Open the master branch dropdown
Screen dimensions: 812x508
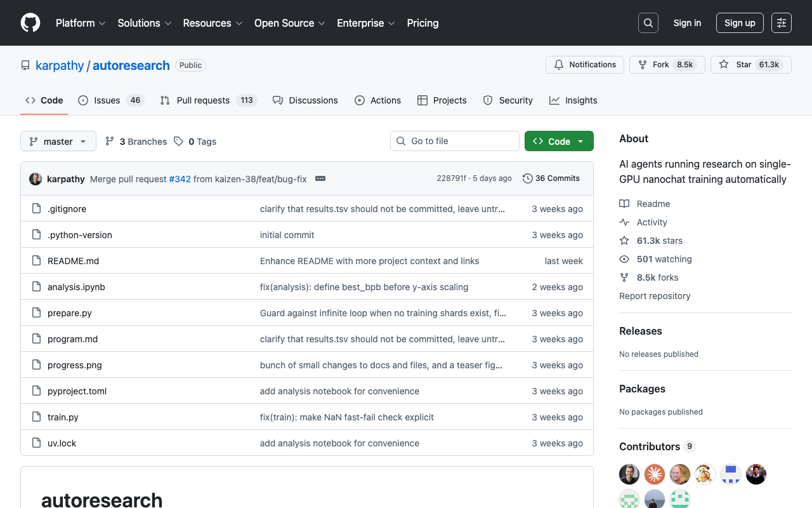pyautogui.click(x=58, y=141)
